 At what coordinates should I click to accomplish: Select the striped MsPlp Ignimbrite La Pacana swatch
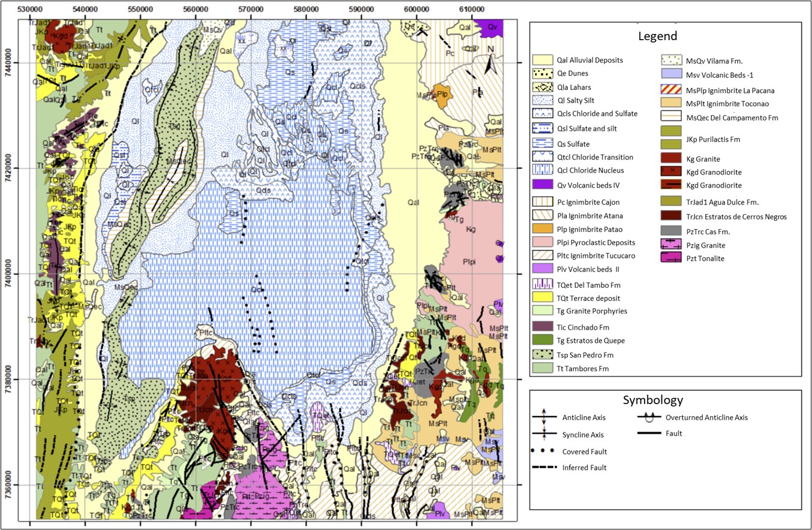click(672, 91)
